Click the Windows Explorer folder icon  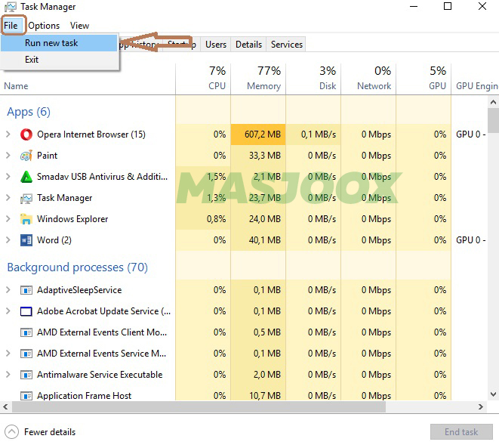26,219
